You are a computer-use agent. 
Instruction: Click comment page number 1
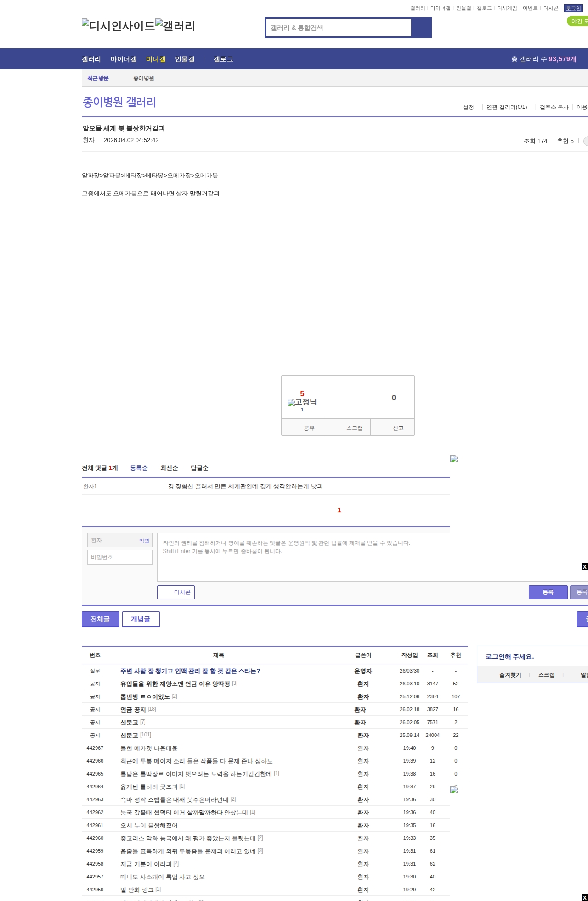339,510
